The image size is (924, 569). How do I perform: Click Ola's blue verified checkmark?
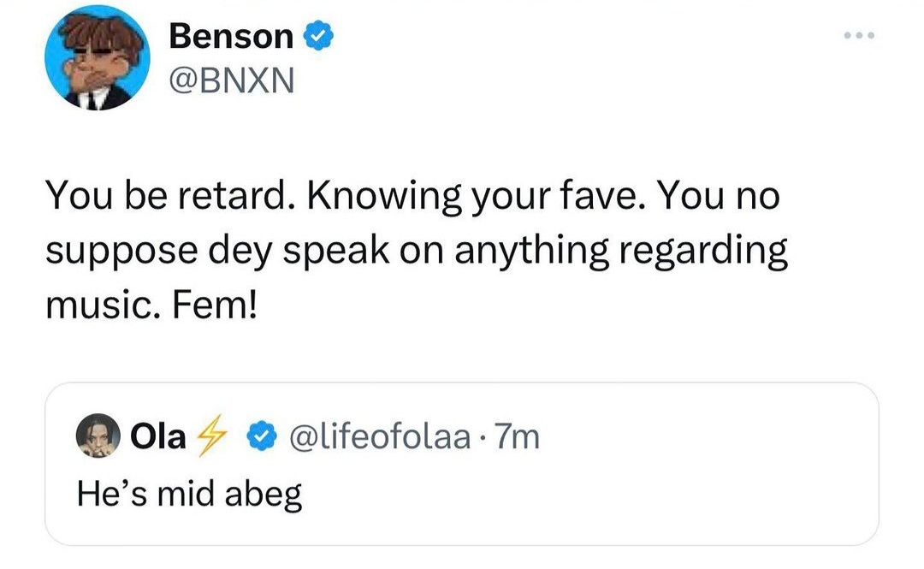point(259,437)
